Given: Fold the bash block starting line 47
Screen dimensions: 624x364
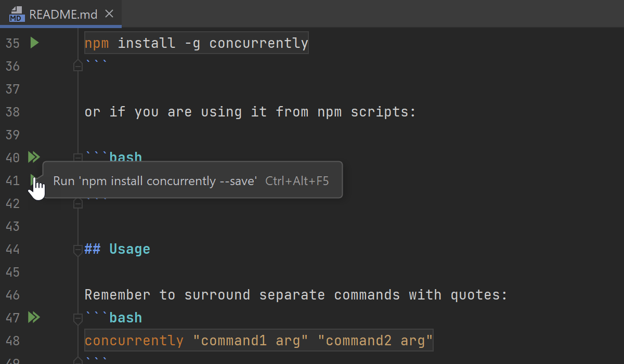Looking at the screenshot, I should pos(78,317).
